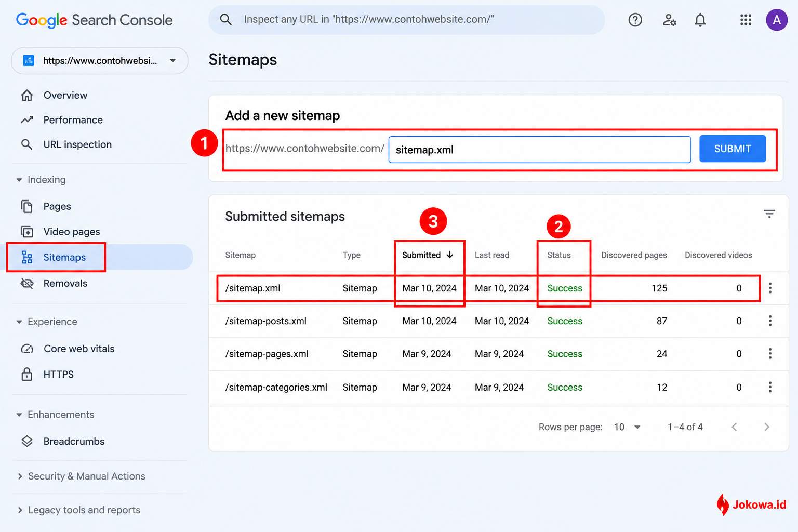798x532 pixels.
Task: Sort by the Submitted column arrow
Action: 450,255
